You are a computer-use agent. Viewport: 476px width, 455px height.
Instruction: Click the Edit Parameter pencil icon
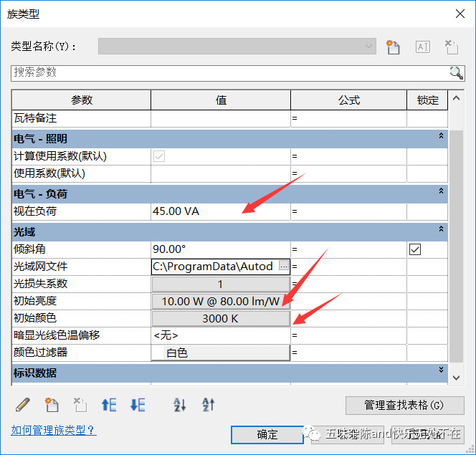pos(23,405)
